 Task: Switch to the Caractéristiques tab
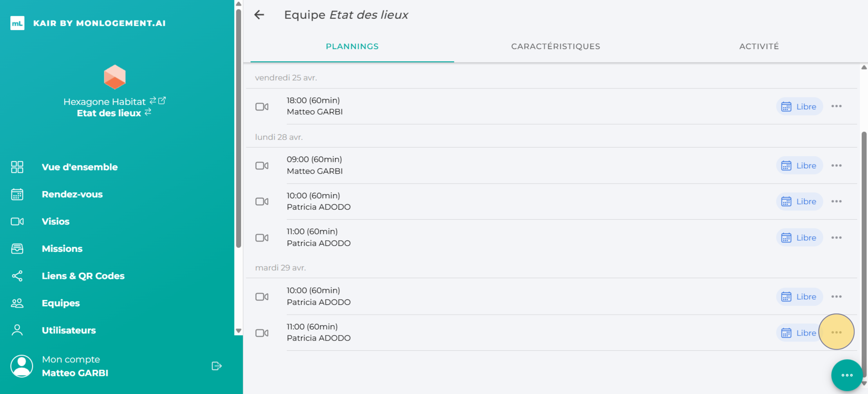click(x=555, y=46)
